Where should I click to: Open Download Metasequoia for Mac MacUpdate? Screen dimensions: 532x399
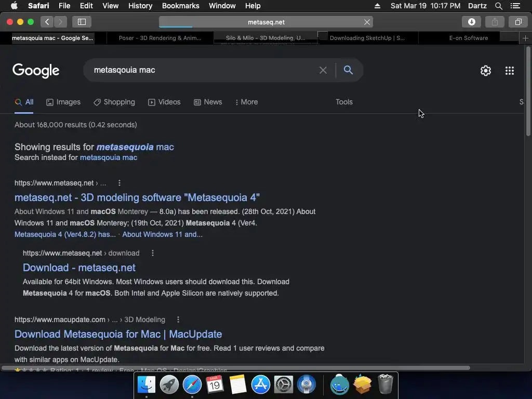click(118, 334)
